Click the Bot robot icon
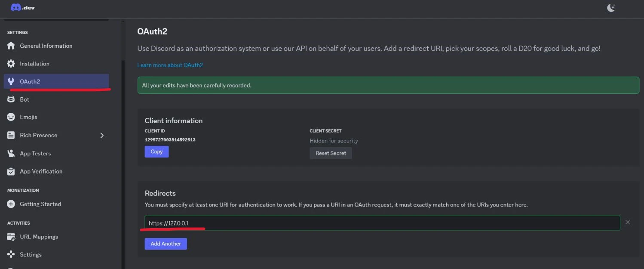The image size is (644, 269). [11, 99]
